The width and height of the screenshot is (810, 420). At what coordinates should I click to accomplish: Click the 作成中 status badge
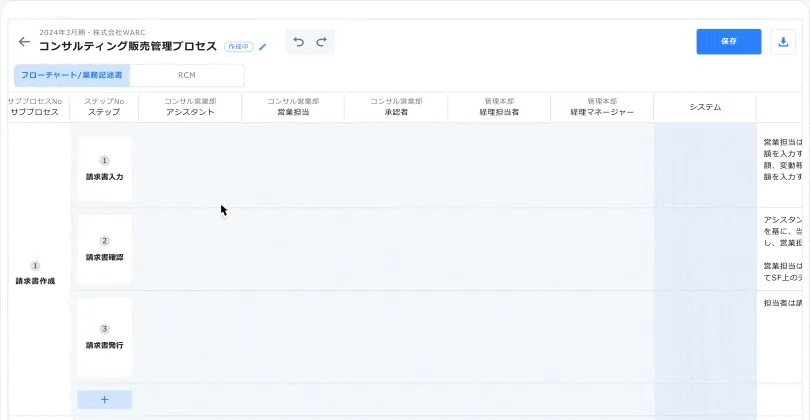click(238, 46)
